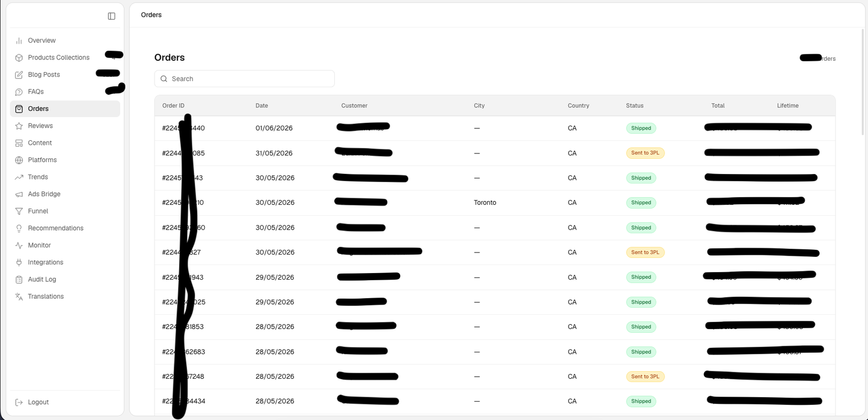Click the Logout arrow icon
Image resolution: width=868 pixels, height=420 pixels.
point(19,402)
